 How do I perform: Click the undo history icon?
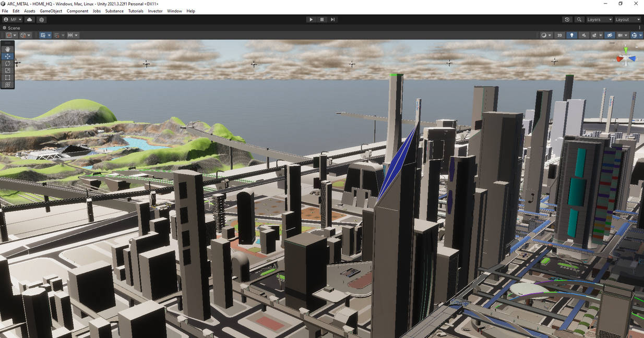coord(567,19)
